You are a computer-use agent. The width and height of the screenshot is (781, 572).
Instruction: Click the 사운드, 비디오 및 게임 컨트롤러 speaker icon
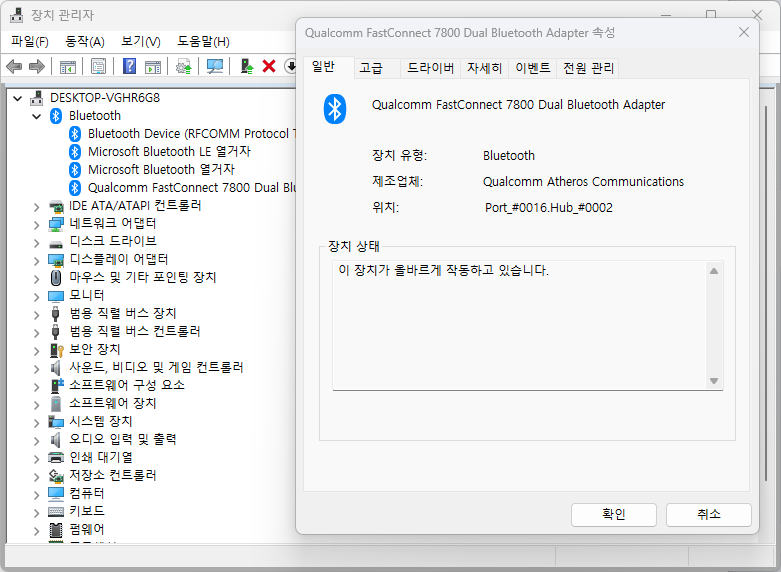[x=56, y=368]
